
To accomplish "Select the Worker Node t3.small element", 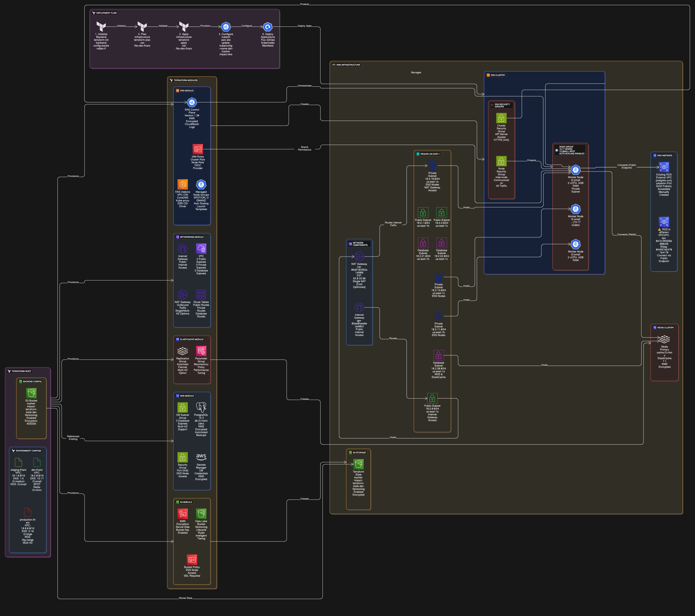I will pos(575,169).
